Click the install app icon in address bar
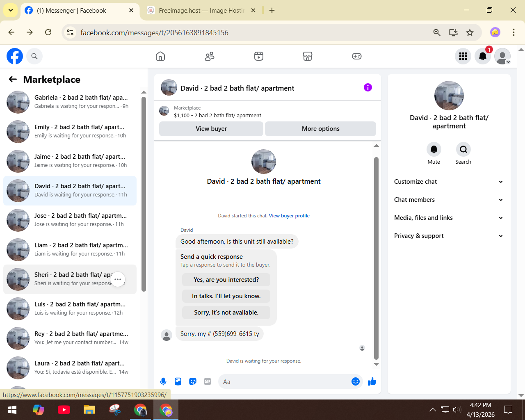The width and height of the screenshot is (525, 420). 453,32
